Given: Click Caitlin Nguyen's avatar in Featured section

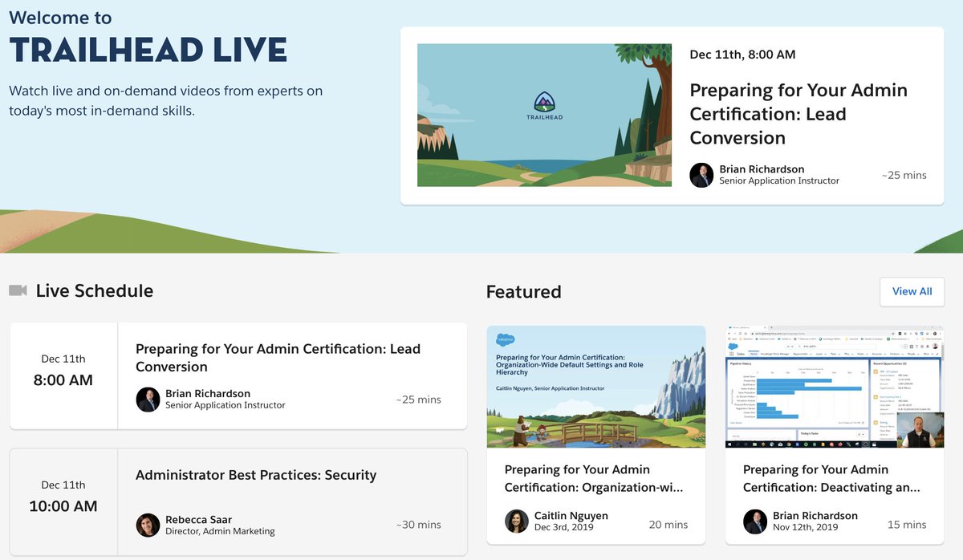Looking at the screenshot, I should pos(518,518).
